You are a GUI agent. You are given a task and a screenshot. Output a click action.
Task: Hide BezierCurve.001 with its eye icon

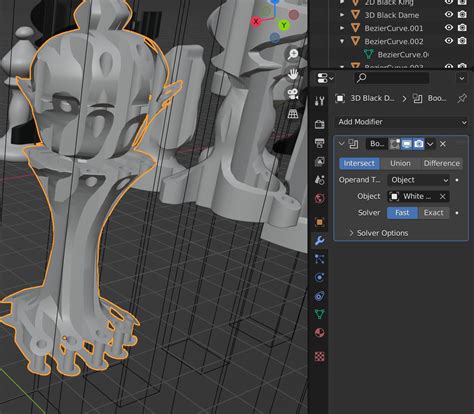coord(449,28)
